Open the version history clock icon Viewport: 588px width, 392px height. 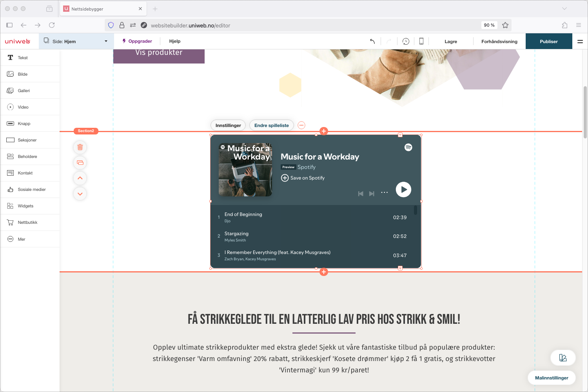406,41
